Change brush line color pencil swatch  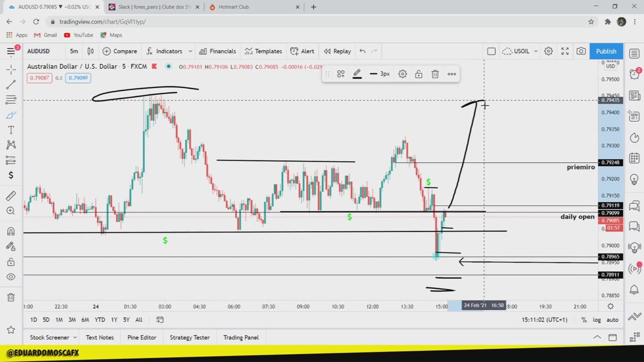(x=357, y=74)
